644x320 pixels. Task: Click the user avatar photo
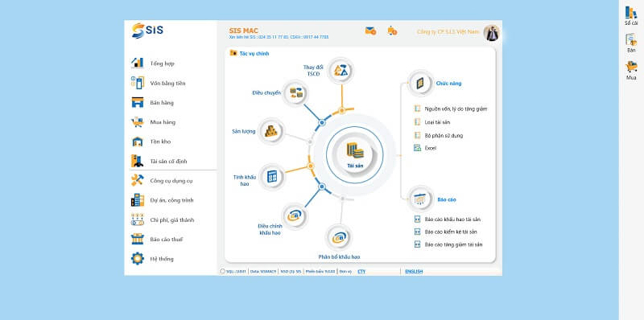(492, 33)
